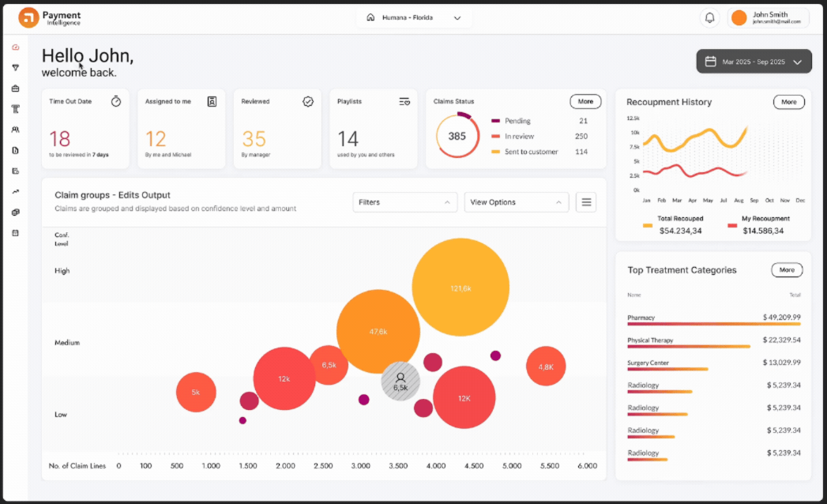Click the stopwatch icon on Time Out Date card
This screenshot has width=827, height=504.
point(116,101)
